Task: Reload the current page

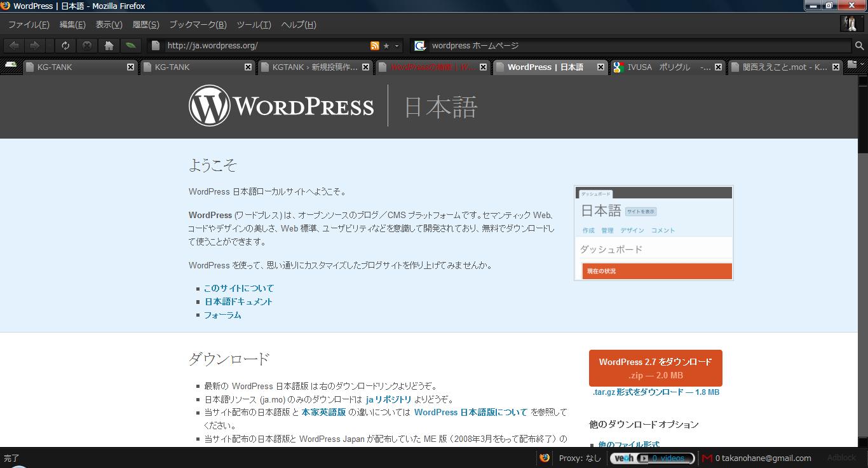Action: point(65,46)
